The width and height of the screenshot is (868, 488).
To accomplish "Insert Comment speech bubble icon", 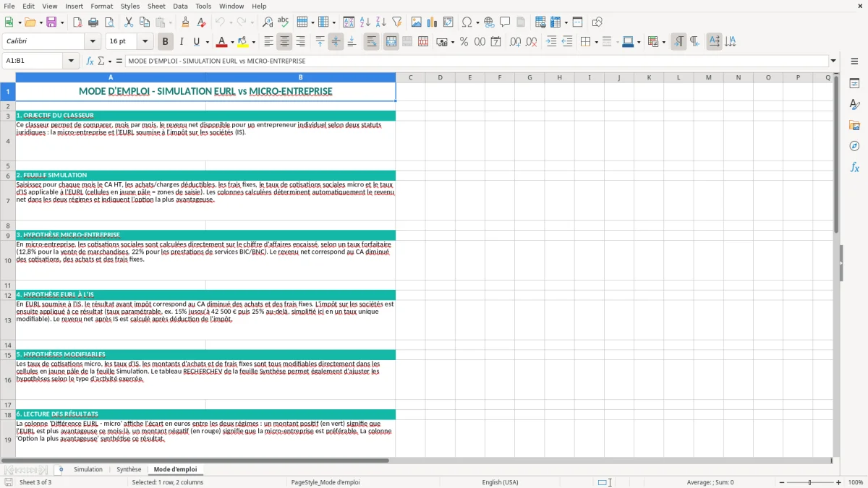I will [x=505, y=22].
